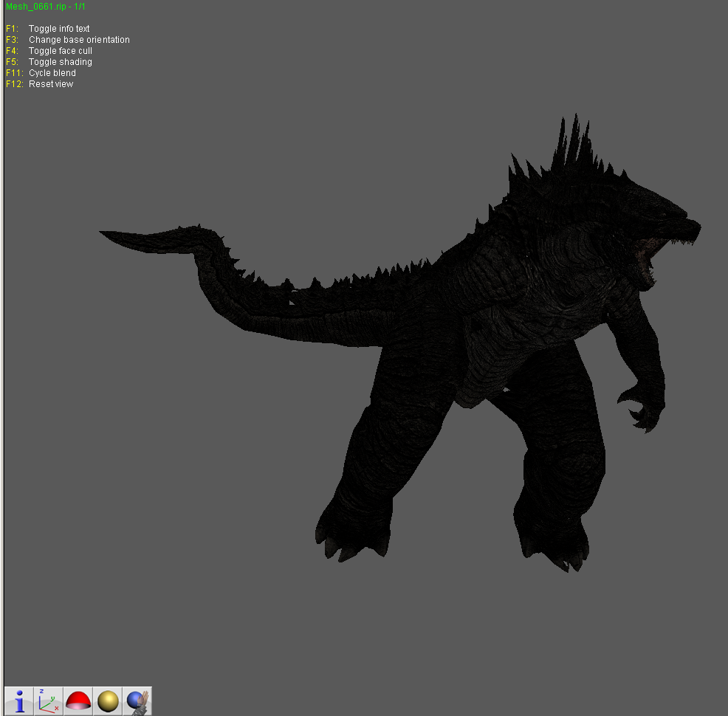Click the "Toggle info text" help line
Image resolution: width=728 pixels, height=716 pixels.
[59, 29]
